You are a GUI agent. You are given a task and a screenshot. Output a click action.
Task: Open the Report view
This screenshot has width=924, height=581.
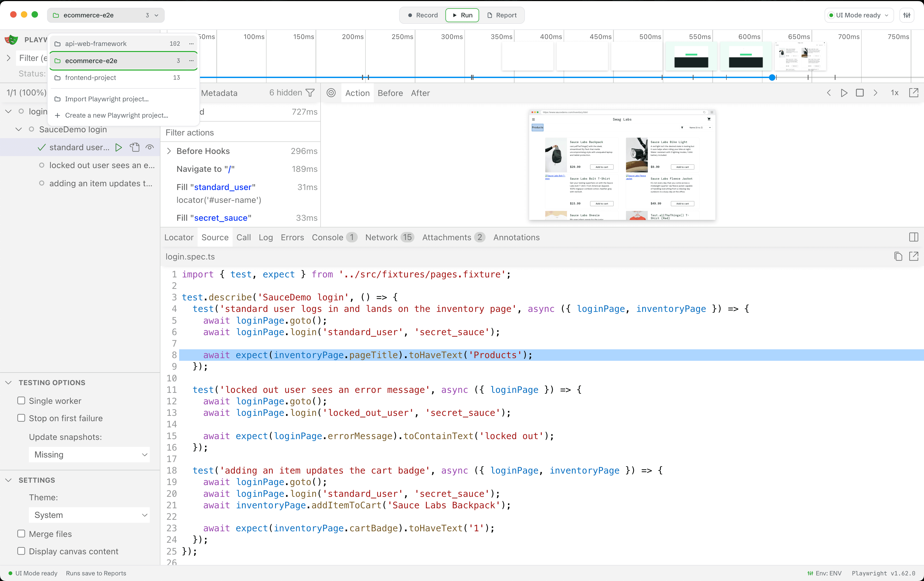pos(502,15)
